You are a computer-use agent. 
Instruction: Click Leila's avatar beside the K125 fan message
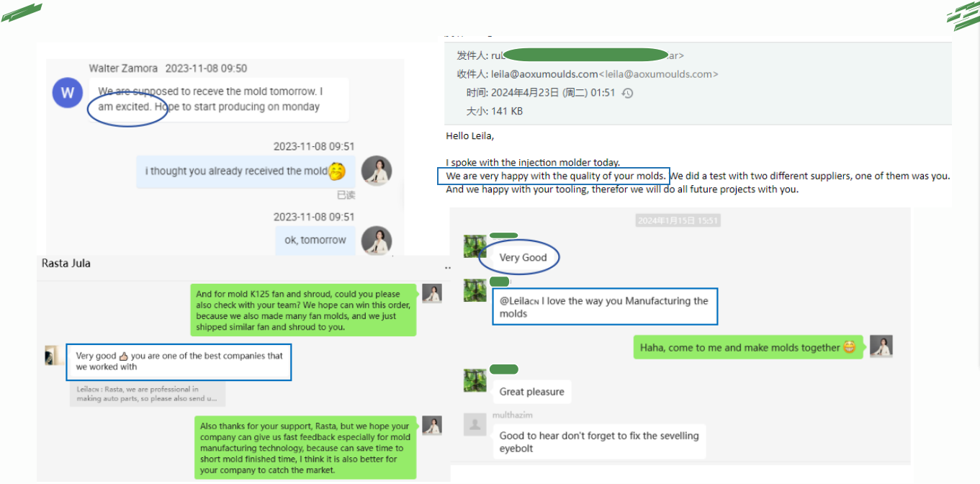(x=432, y=294)
